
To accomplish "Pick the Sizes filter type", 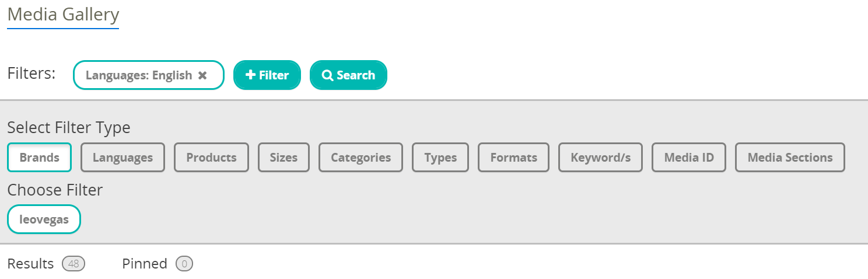I will [x=283, y=158].
